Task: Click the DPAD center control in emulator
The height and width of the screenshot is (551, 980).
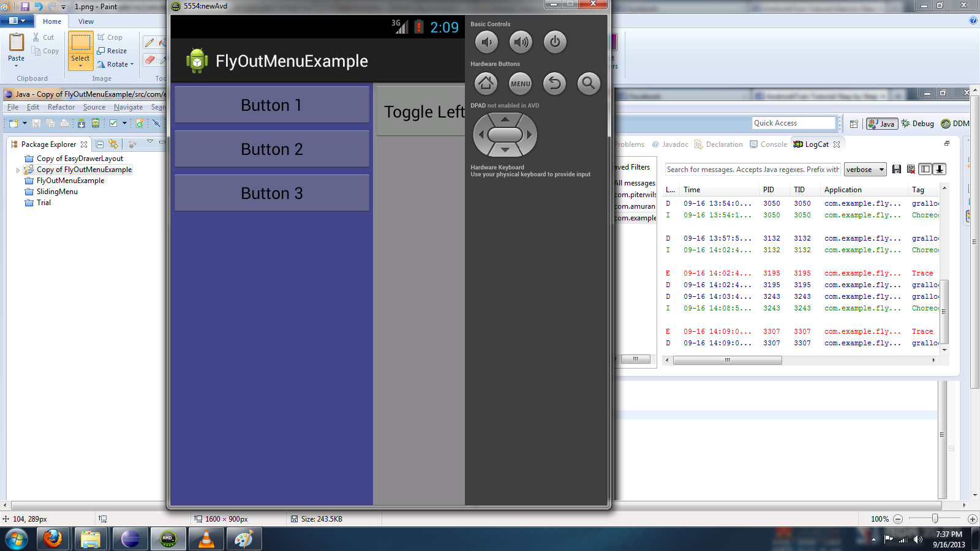Action: click(505, 135)
